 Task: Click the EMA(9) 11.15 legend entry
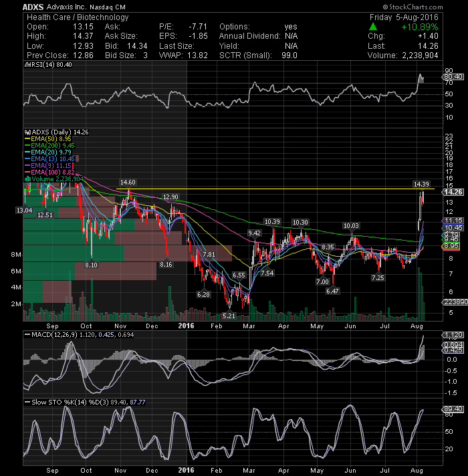(48, 165)
